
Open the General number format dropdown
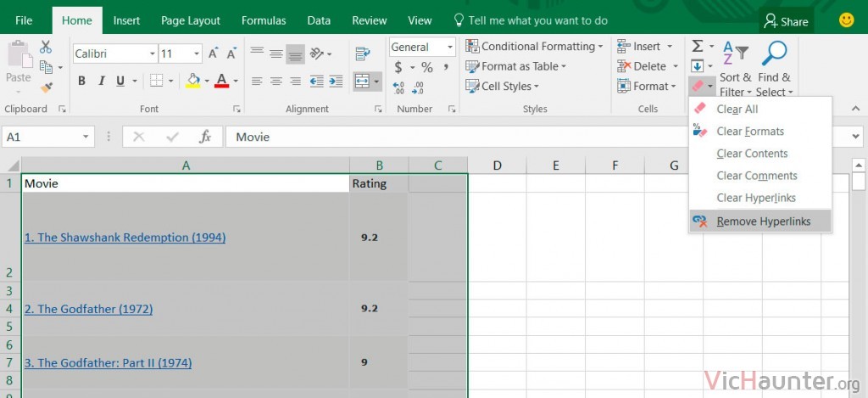(450, 48)
